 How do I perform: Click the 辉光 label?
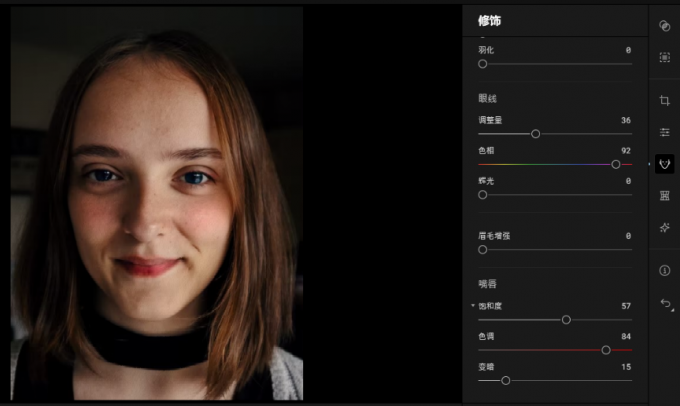486,181
